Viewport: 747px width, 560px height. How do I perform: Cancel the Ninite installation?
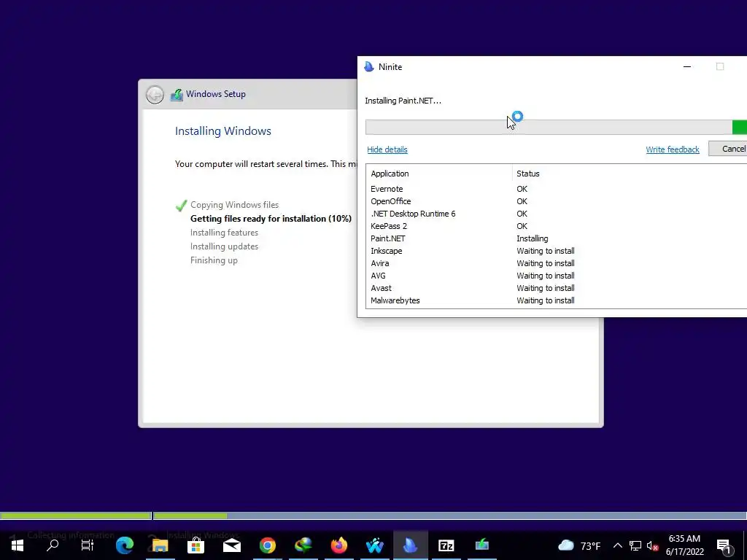point(728,149)
